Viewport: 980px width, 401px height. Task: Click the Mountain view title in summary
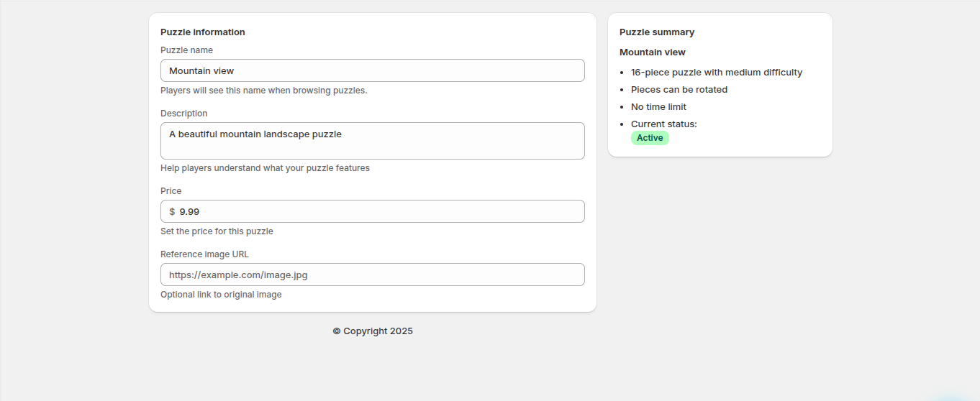pyautogui.click(x=653, y=52)
